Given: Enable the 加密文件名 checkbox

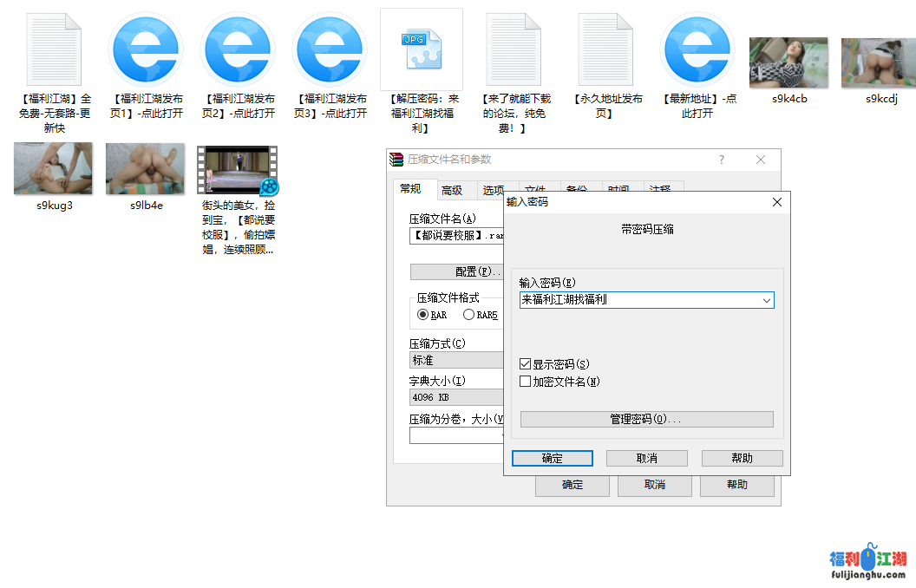Looking at the screenshot, I should coord(526,382).
